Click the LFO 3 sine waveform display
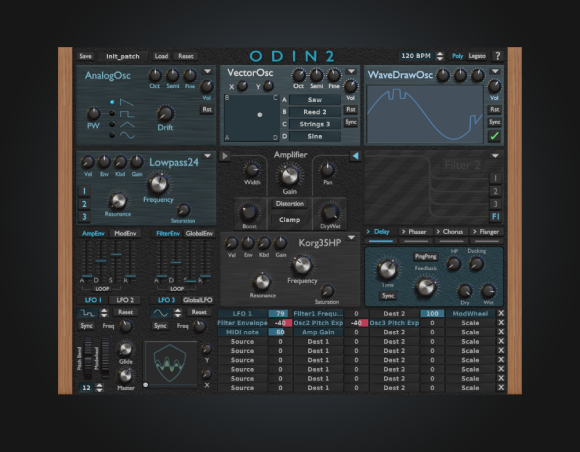This screenshot has height=452, width=580. 161,313
